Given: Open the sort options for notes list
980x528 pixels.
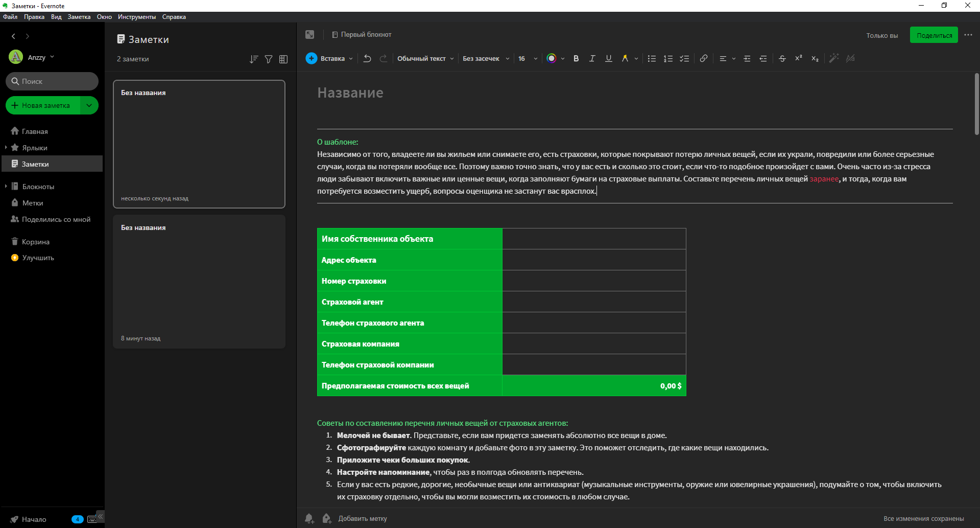Looking at the screenshot, I should [x=253, y=59].
